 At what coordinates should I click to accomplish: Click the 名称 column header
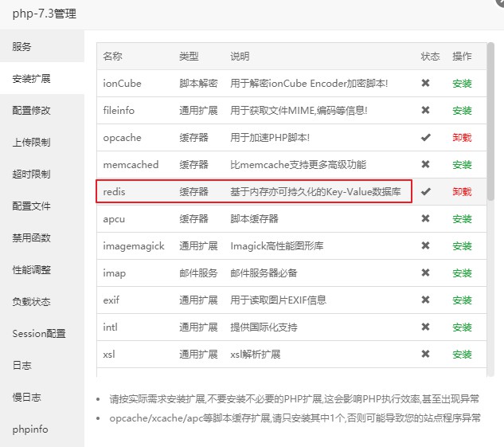pyautogui.click(x=112, y=57)
